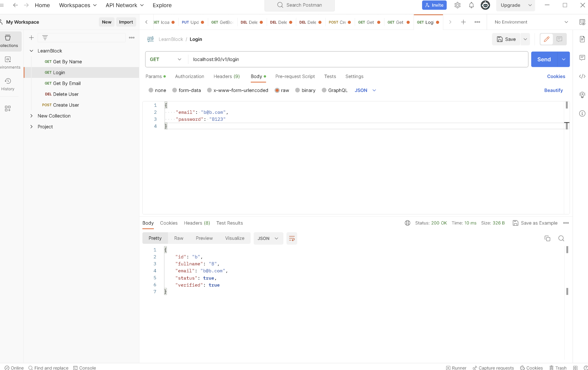Copy response body with copy icon

(547, 238)
